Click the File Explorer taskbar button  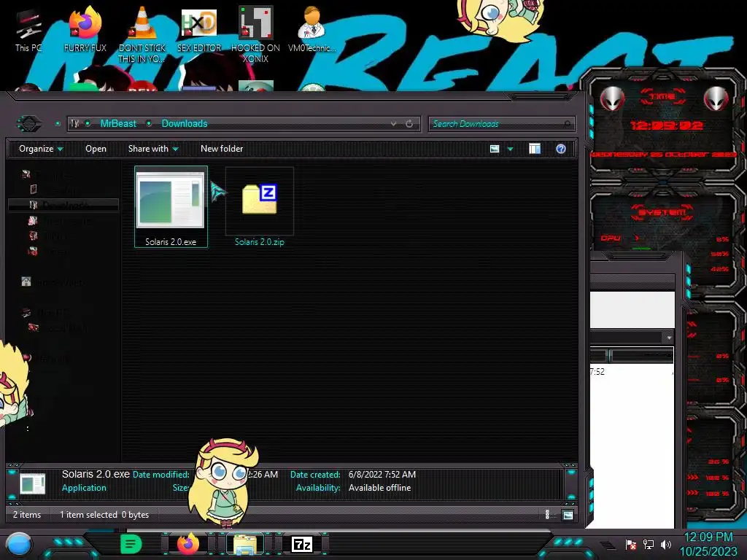coord(245,544)
